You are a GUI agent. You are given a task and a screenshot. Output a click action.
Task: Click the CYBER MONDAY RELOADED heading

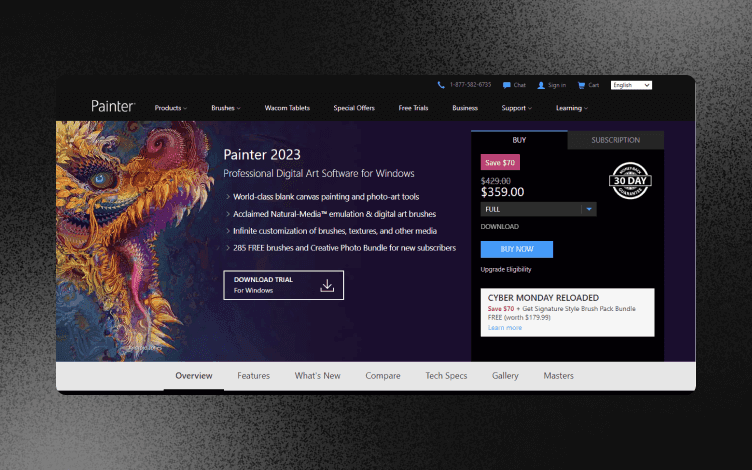point(543,298)
